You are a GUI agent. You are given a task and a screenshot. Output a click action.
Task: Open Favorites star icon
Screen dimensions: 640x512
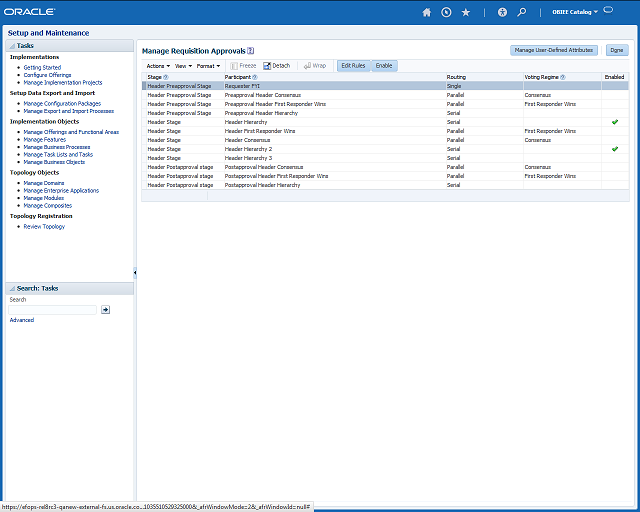point(466,12)
